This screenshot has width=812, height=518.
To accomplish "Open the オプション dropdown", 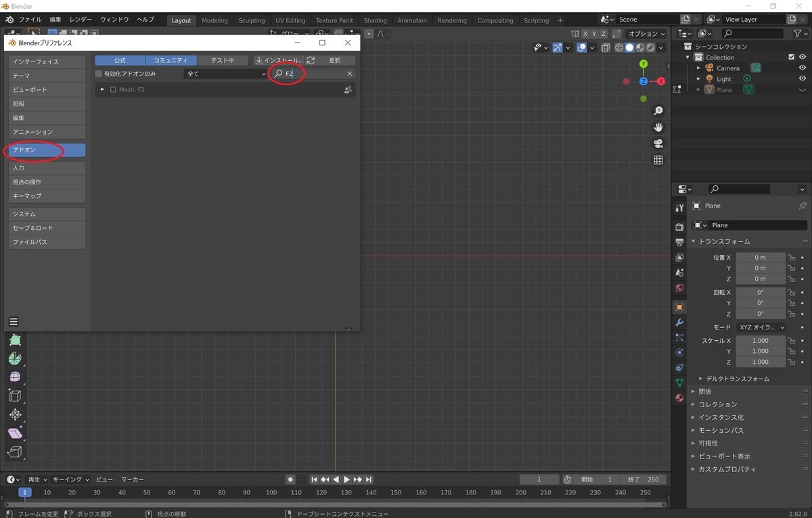I will [646, 34].
